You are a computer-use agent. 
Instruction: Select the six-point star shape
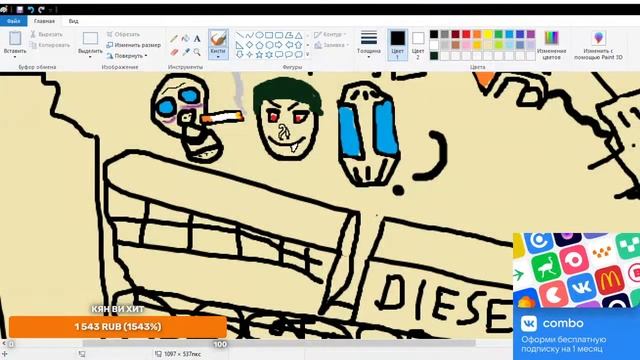tap(269, 54)
